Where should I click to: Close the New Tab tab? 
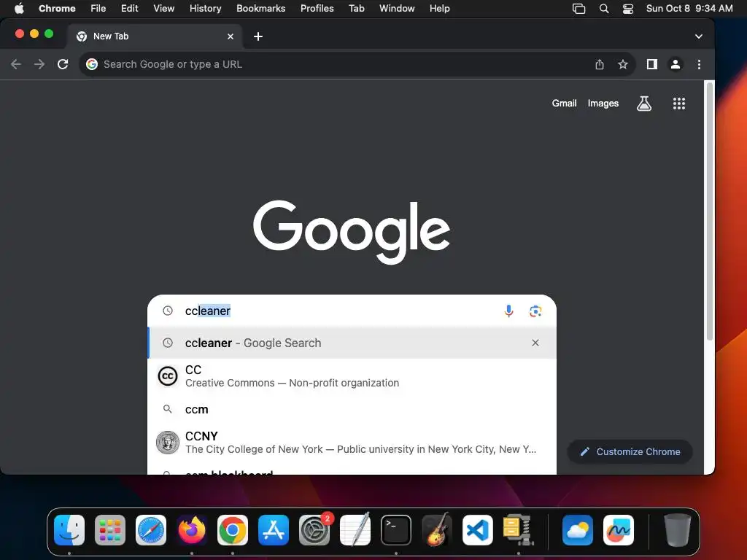[x=231, y=36]
